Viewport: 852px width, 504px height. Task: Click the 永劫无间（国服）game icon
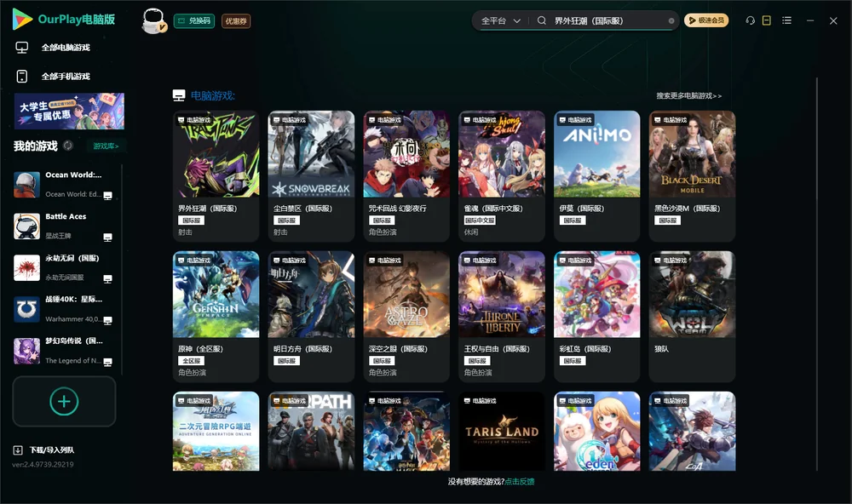[x=26, y=268]
